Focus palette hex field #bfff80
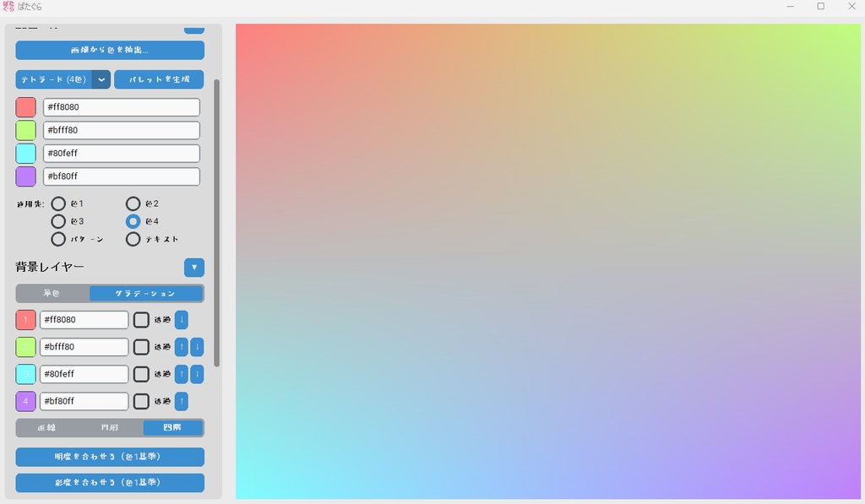 (122, 131)
